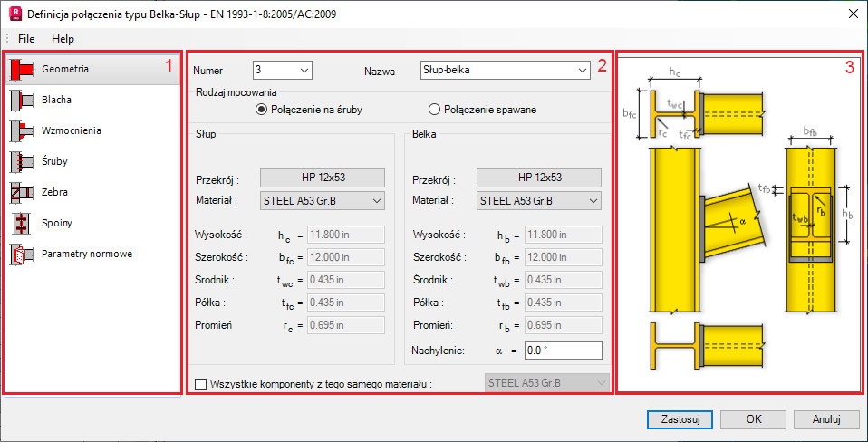868x442 pixels.
Task: Click the beam web t wb field
Action: click(x=563, y=280)
